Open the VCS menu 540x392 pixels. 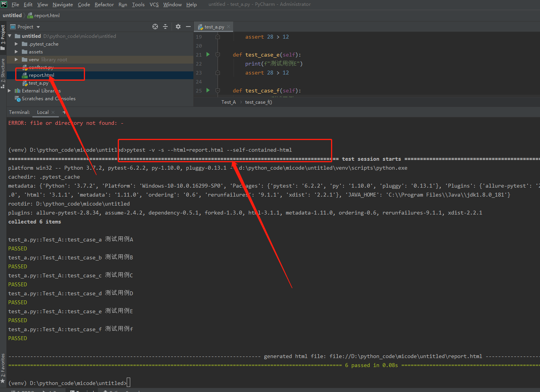[154, 5]
